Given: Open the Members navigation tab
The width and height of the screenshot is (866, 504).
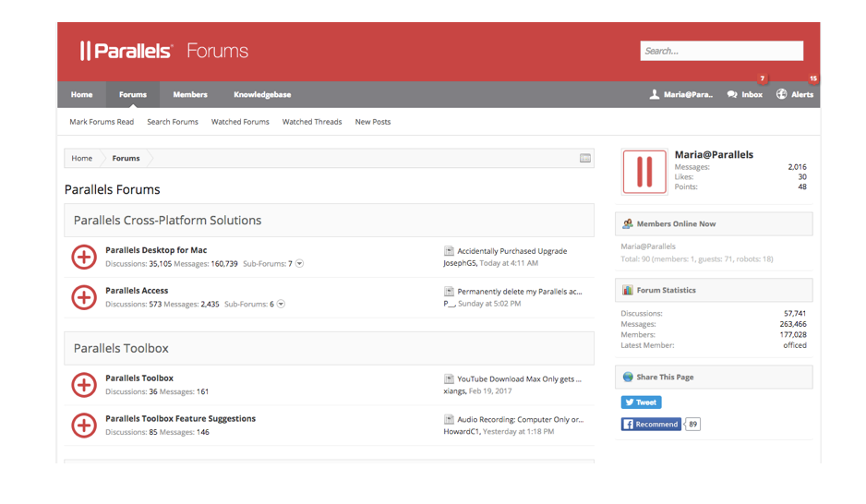Looking at the screenshot, I should coord(190,94).
